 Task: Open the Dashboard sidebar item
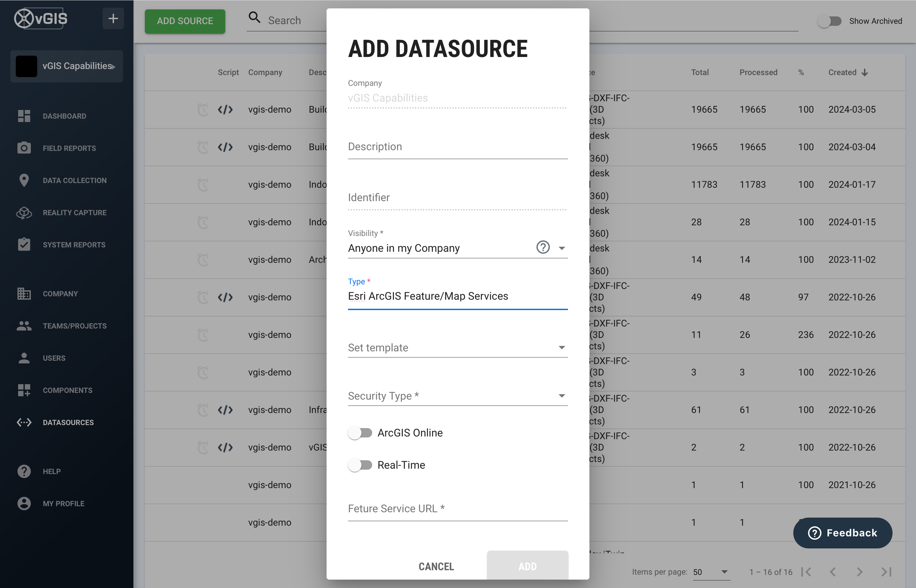point(64,116)
